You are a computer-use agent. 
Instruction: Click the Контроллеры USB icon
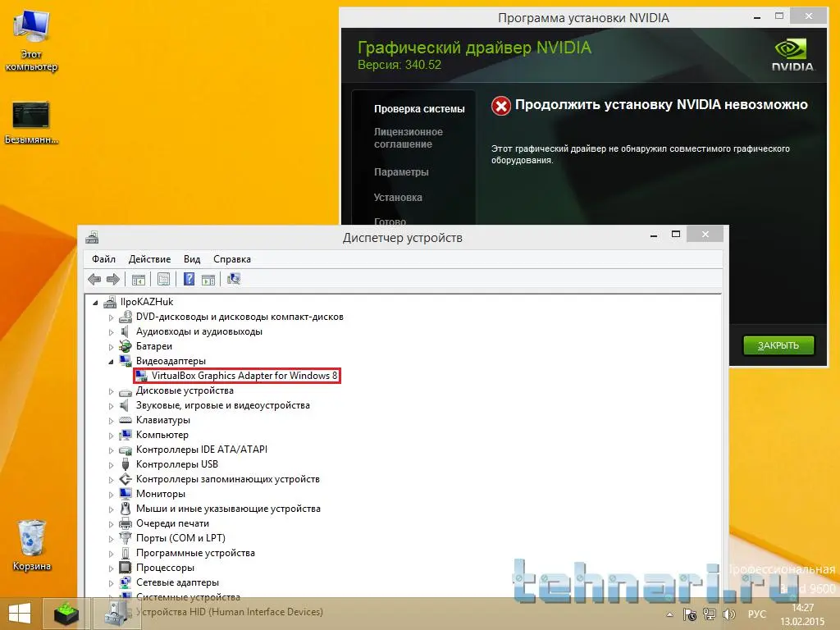pyautogui.click(x=126, y=464)
